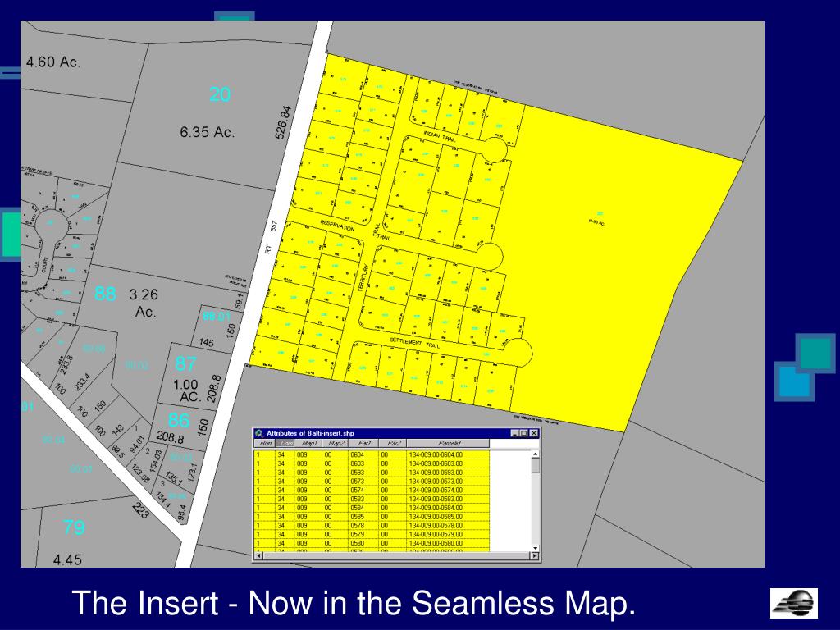Click parcel number 88 on the map

(105, 294)
